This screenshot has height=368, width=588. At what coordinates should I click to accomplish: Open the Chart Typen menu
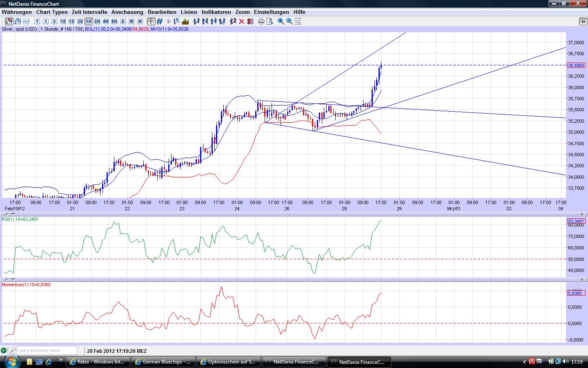click(52, 12)
